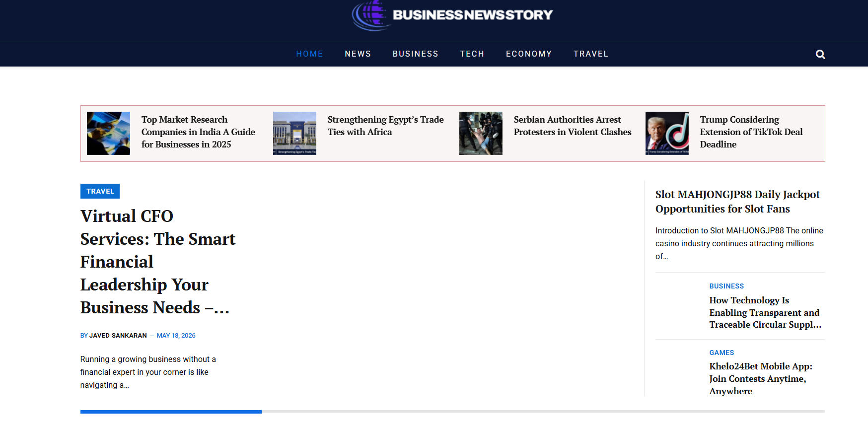Open the search magnifier icon
The image size is (868, 428).
[x=820, y=54]
